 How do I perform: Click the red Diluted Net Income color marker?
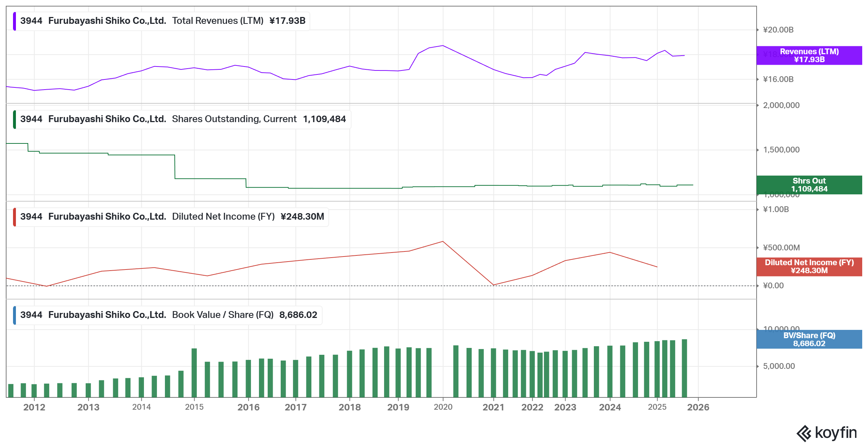[x=14, y=217]
